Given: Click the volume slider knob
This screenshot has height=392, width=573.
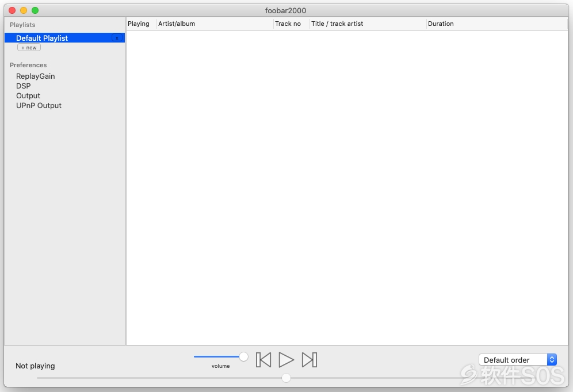Looking at the screenshot, I should [244, 356].
